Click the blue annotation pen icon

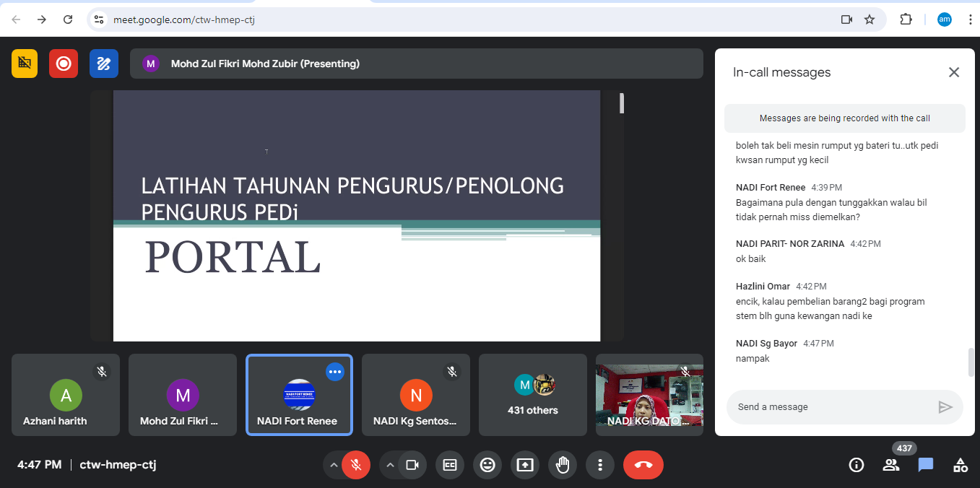104,64
